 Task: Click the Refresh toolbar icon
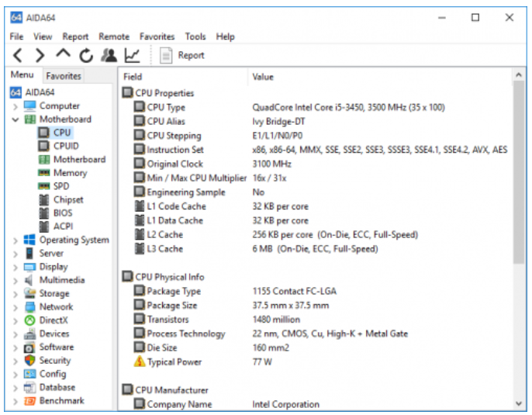pyautogui.click(x=86, y=55)
